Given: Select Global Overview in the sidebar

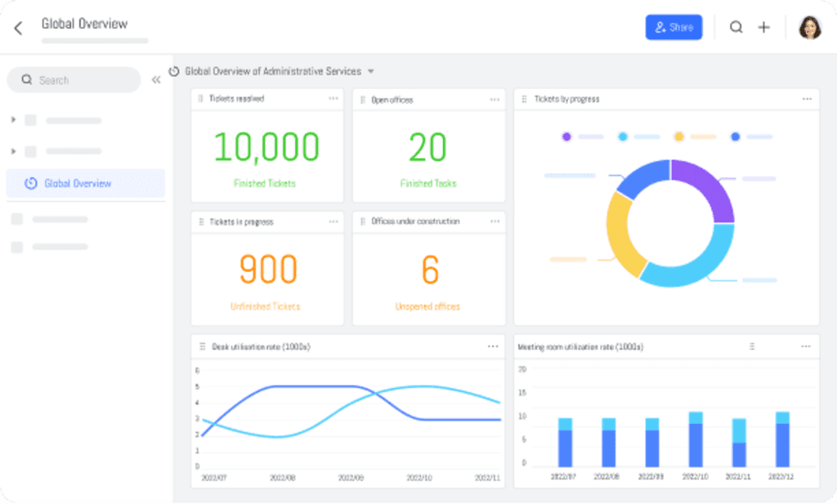Looking at the screenshot, I should tap(78, 183).
